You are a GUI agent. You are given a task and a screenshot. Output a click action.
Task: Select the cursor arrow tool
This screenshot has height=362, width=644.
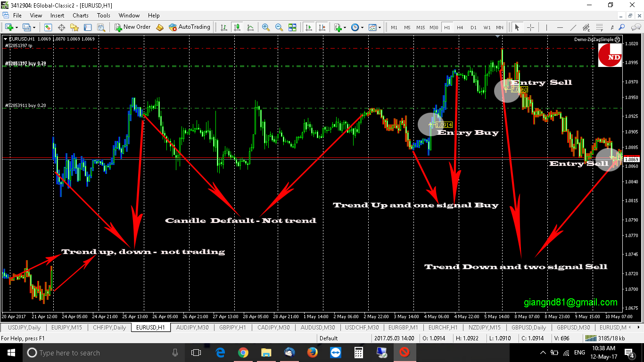(x=517, y=27)
